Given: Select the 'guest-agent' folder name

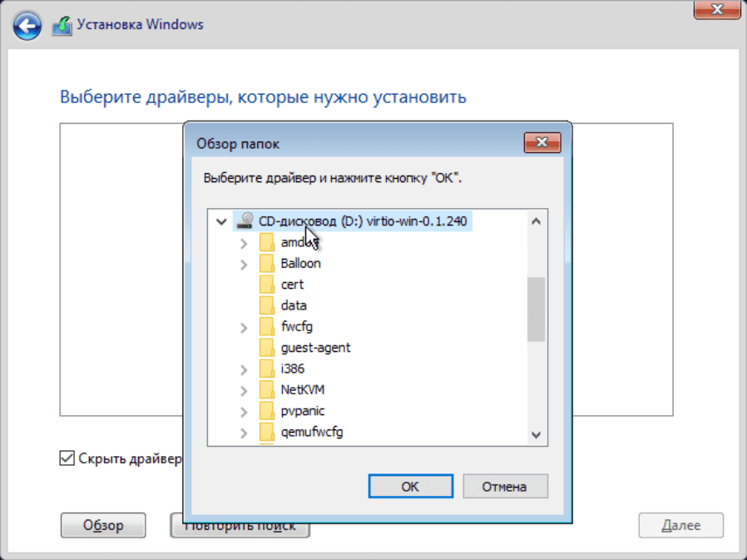Looking at the screenshot, I should [x=315, y=348].
